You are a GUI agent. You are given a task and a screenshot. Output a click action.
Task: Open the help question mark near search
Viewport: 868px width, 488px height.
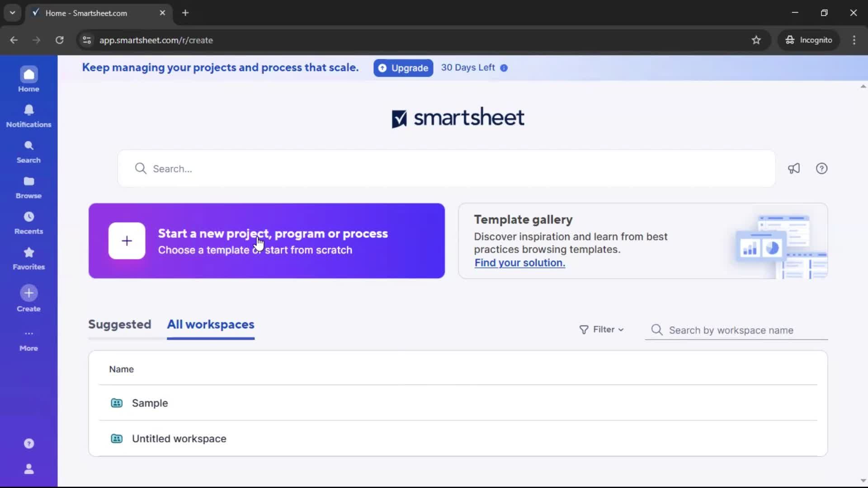(x=821, y=168)
